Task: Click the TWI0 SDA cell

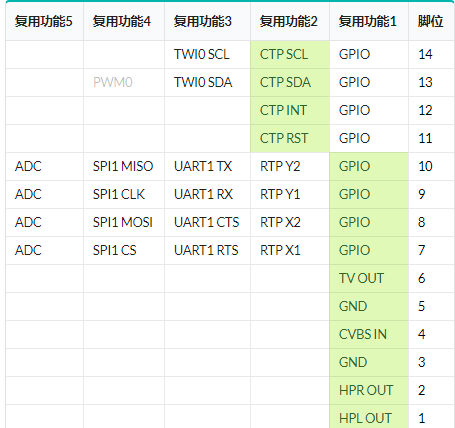Action: pyautogui.click(x=207, y=83)
